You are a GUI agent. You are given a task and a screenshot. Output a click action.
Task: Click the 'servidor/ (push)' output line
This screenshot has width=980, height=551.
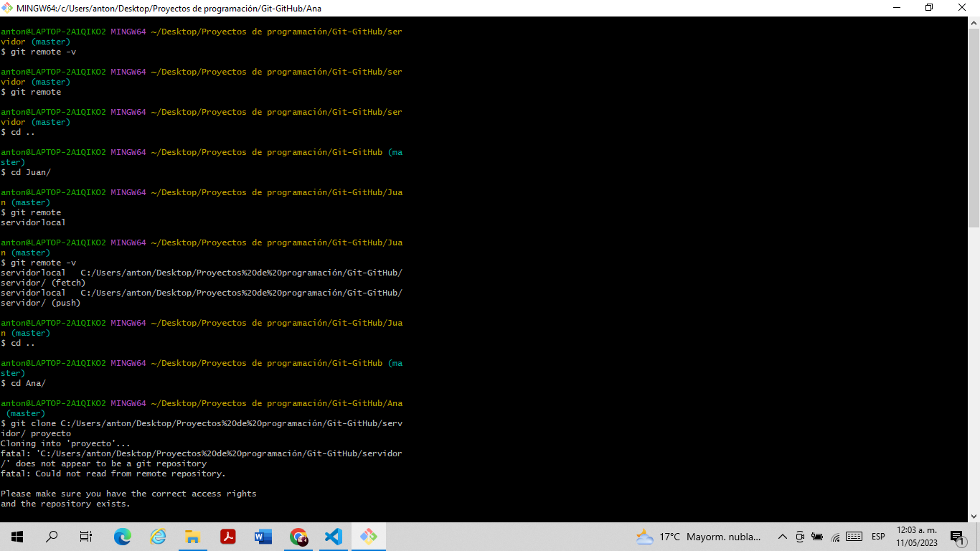(x=40, y=303)
